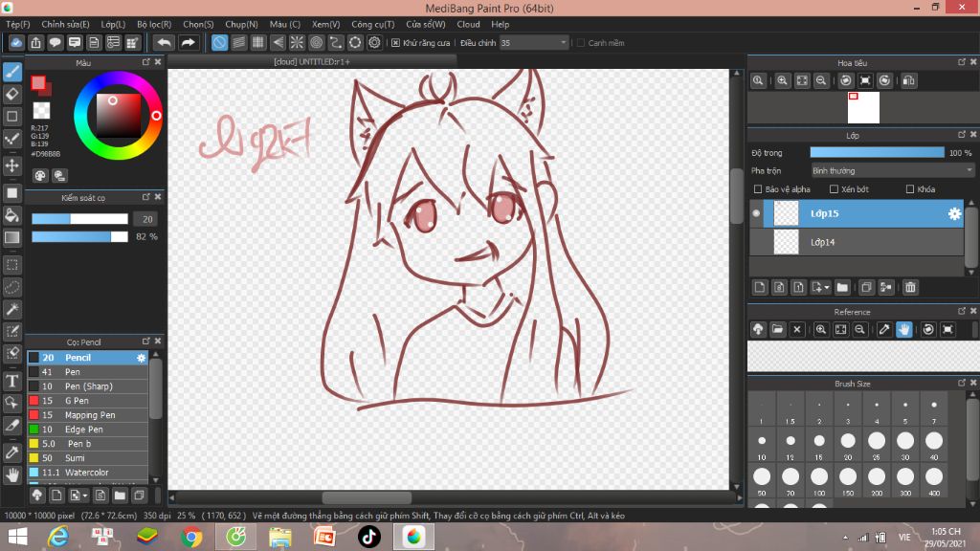This screenshot has height=551, width=980.
Task: Select the rectangular Selection tool
Action: click(11, 265)
